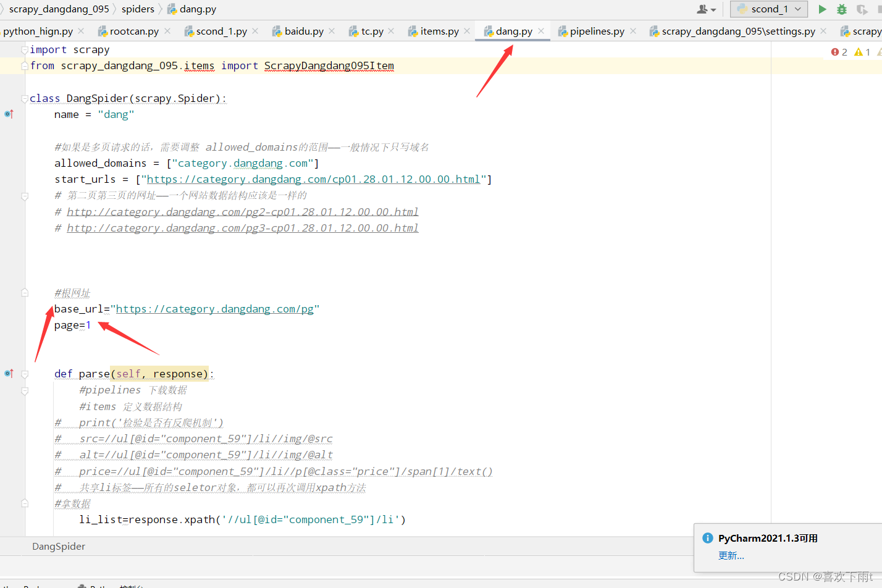Open the scrapy_dangdang_095\settings.py tab
Image resolution: width=882 pixels, height=588 pixels.
coord(738,31)
